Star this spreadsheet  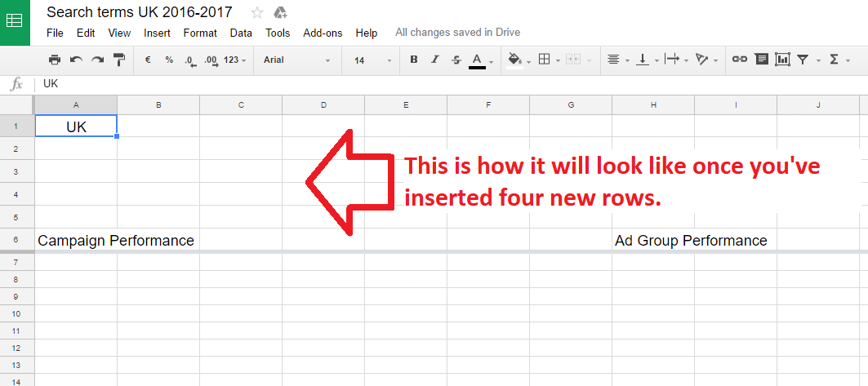pyautogui.click(x=257, y=12)
